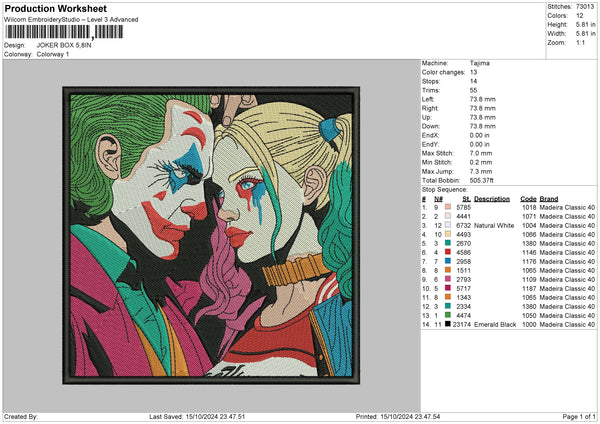
Task: Click thread code '1050' in row 13
Action: point(529,315)
